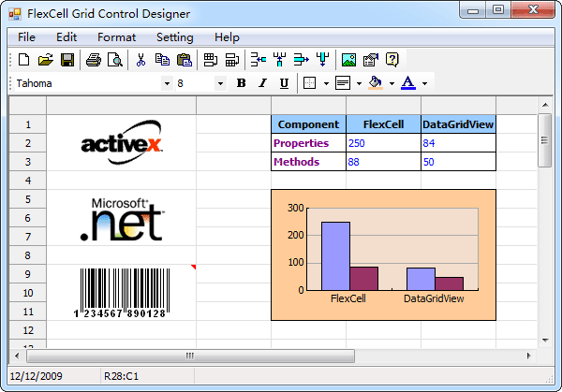
Task: Click the cell containing 84
Action: 458,143
